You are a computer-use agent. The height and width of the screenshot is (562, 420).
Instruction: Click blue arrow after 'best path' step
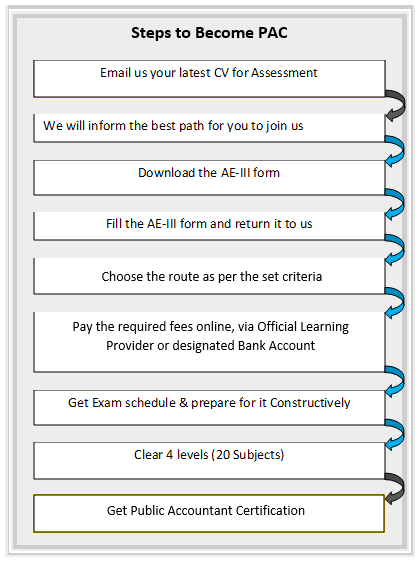tap(395, 151)
